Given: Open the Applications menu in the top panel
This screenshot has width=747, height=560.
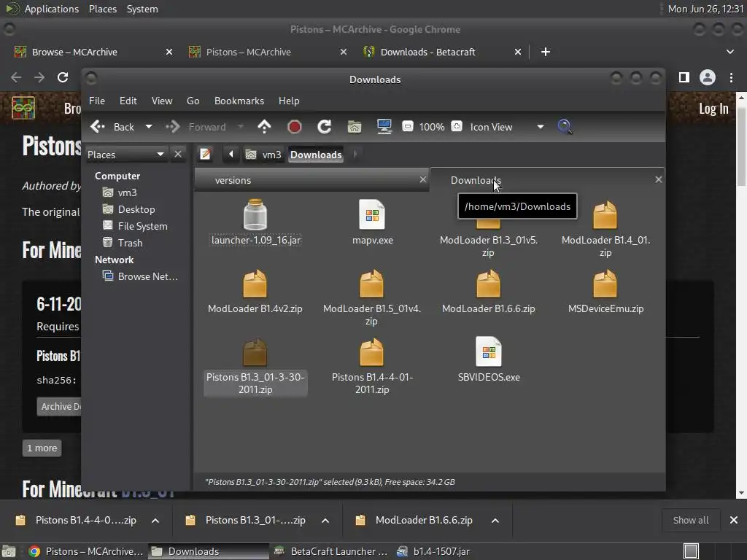Looking at the screenshot, I should click(x=52, y=9).
